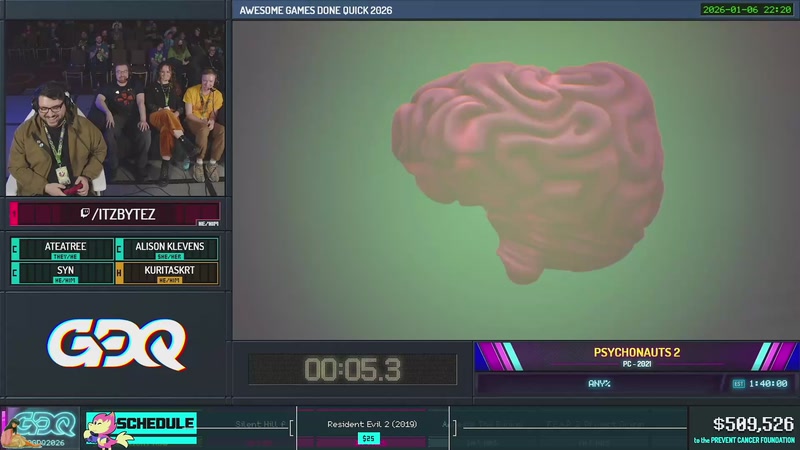Click the C badge beside ATEATREE

[x=15, y=249]
